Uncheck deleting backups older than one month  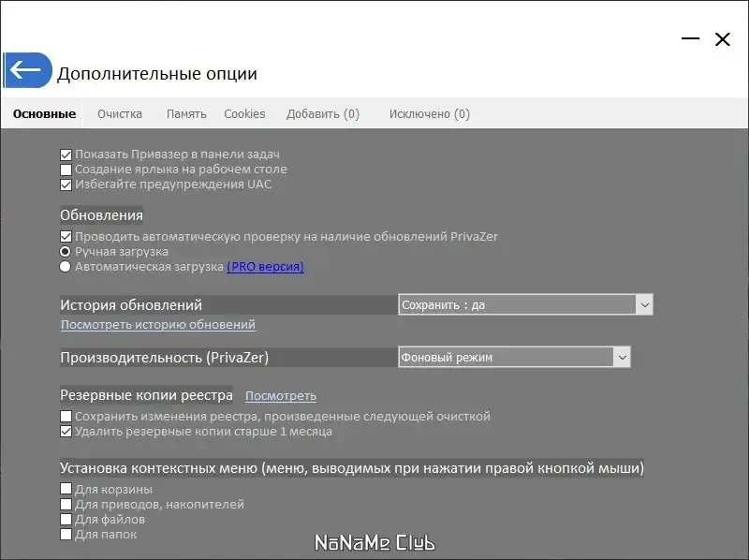click(x=66, y=431)
